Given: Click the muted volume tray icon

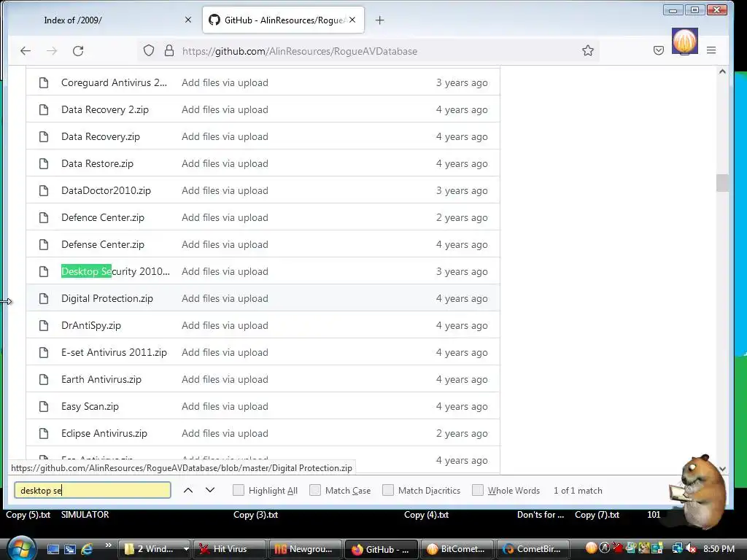Looking at the screenshot, I should point(692,548).
